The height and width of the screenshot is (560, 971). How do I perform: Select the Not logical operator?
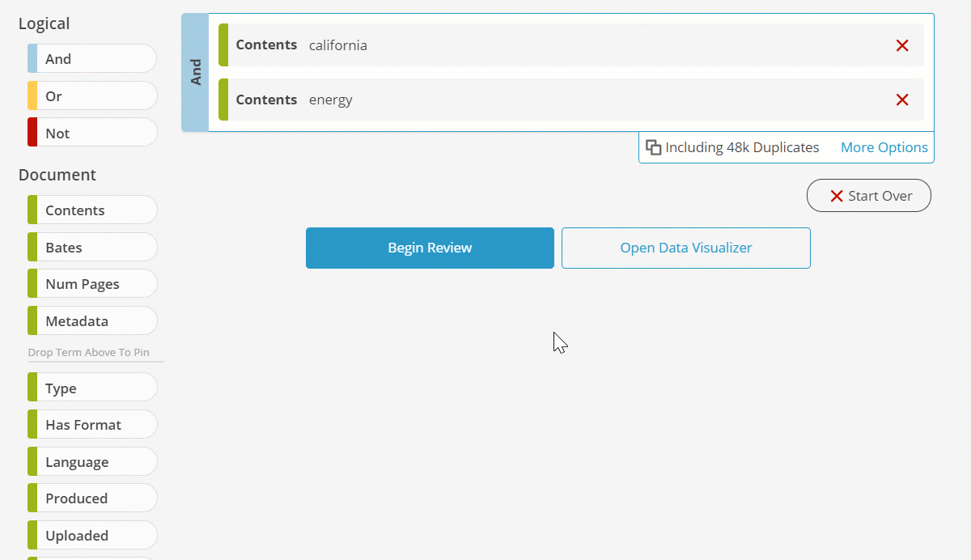pyautogui.click(x=92, y=134)
